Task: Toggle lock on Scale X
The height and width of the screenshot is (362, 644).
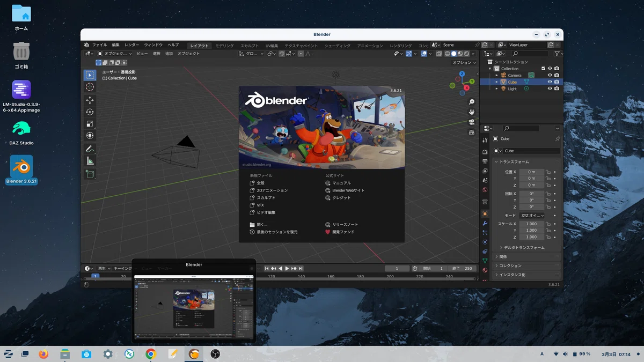Action: pos(548,224)
